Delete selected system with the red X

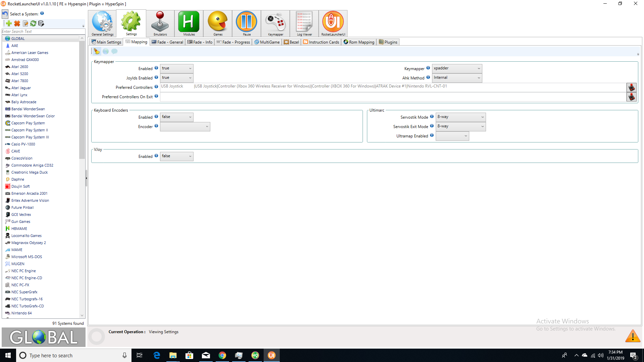[x=17, y=23]
